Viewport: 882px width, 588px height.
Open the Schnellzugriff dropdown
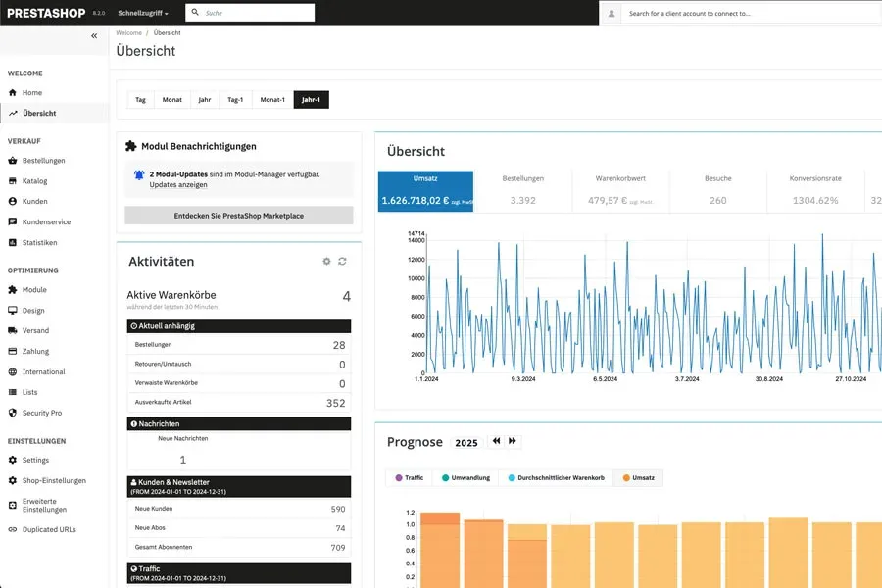143,13
